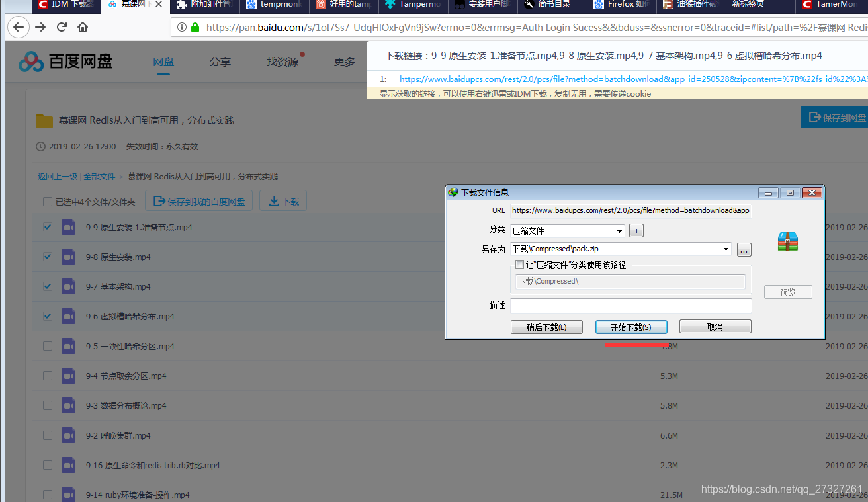
Task: Click the site info icon in address bar
Action: [x=182, y=28]
